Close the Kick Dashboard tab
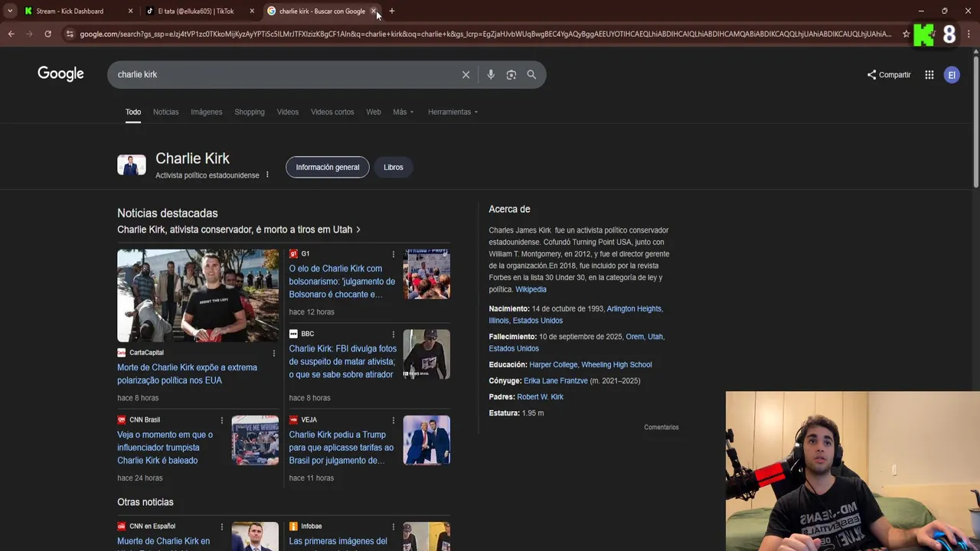The image size is (980, 551). pos(130,11)
